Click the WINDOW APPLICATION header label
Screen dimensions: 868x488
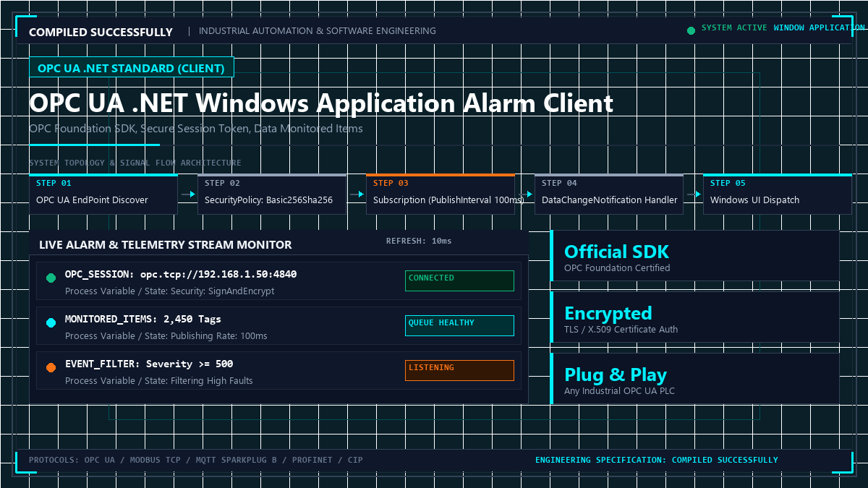pyautogui.click(x=820, y=27)
